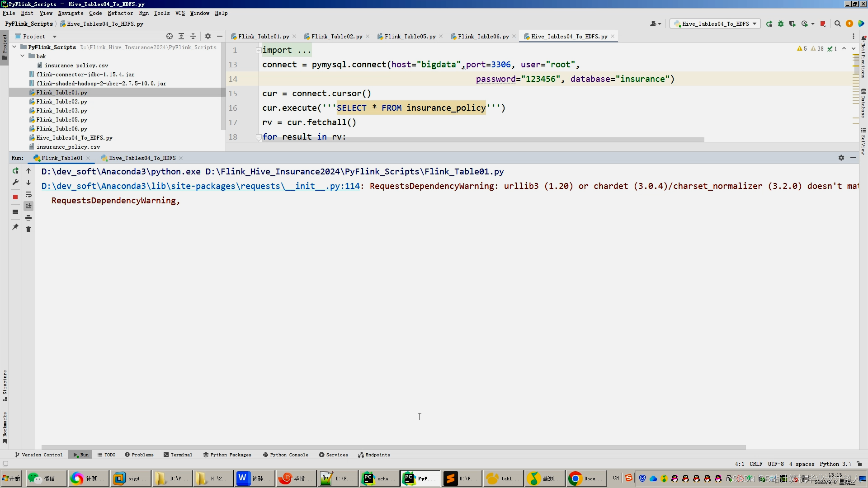Toggle pin tab in Run panel
Image resolution: width=868 pixels, height=488 pixels.
15,227
